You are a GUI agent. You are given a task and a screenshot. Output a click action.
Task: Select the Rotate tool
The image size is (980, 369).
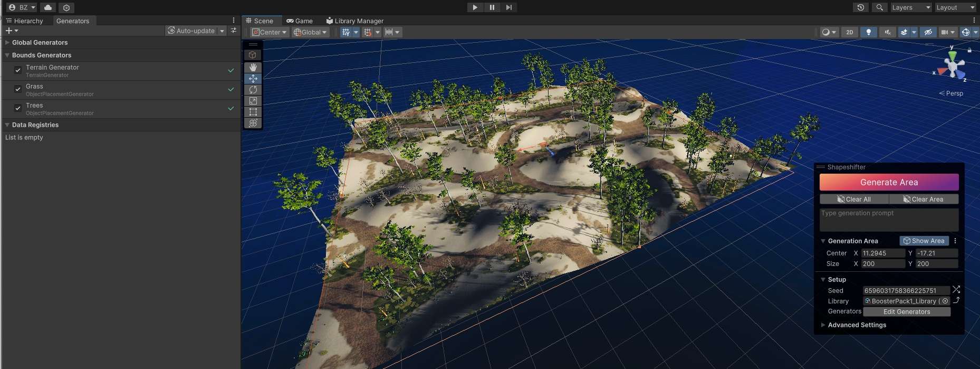(x=253, y=90)
